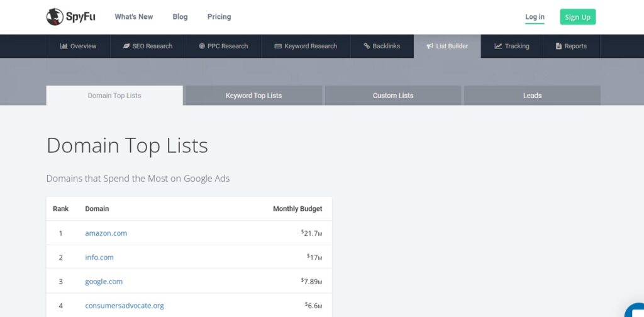Click the Monthly Budget column header
Viewport: 644px width, 317px height.
tap(297, 209)
